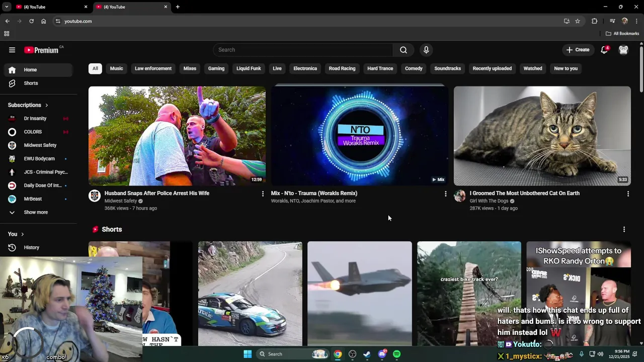Click the Midwest Safety channel avatar under video
The image size is (644, 362).
pos(95,196)
